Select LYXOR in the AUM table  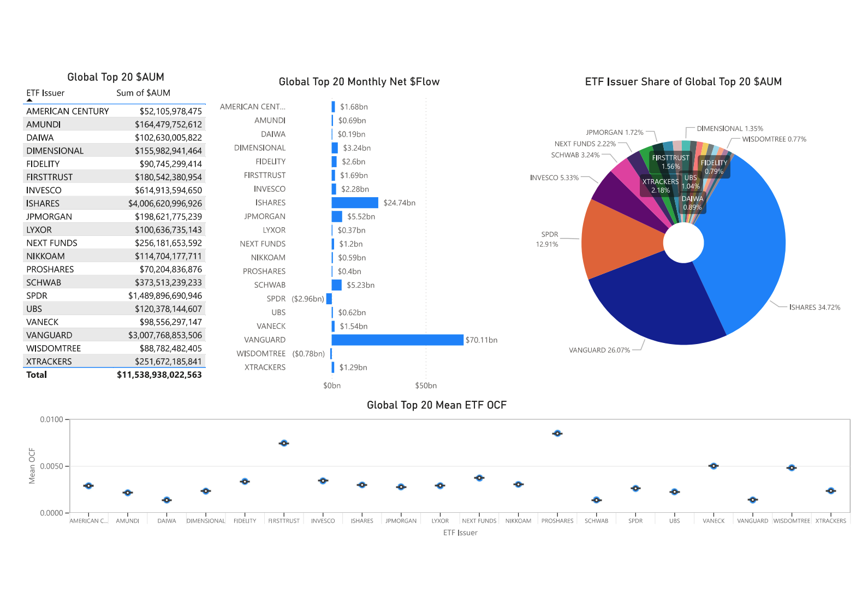point(115,230)
